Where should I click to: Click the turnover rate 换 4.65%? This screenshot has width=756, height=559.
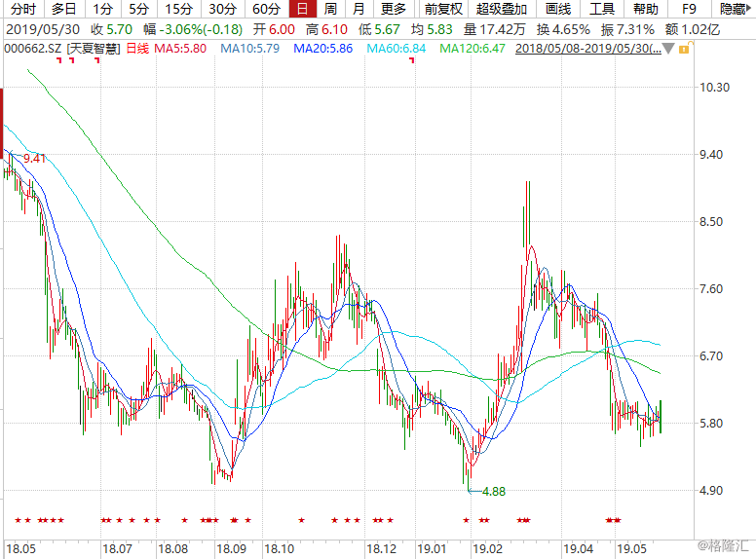(563, 30)
